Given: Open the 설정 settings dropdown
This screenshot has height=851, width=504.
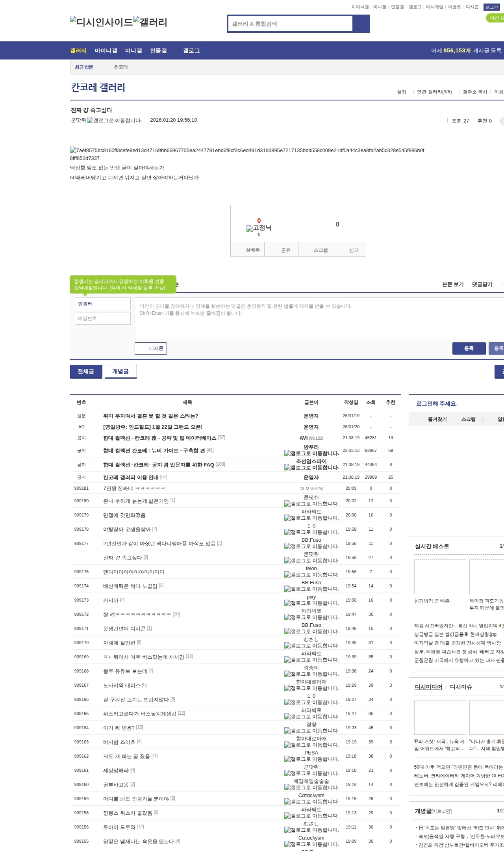Looking at the screenshot, I should point(401,92).
